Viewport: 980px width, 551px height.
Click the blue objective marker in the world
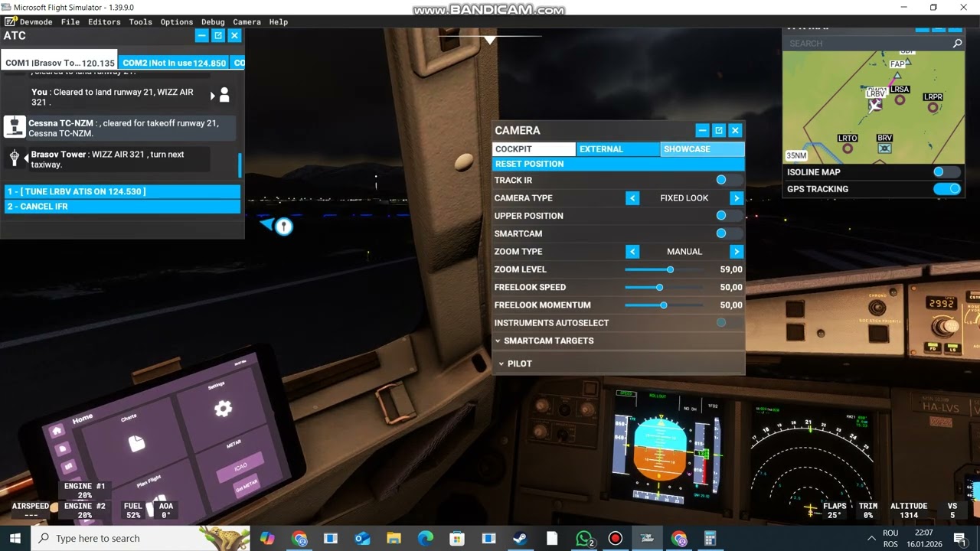[283, 226]
